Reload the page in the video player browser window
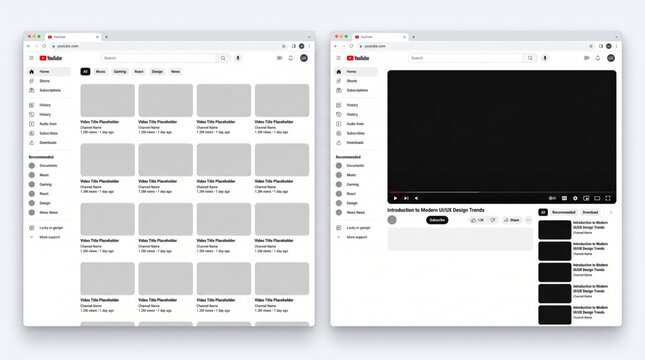The height and width of the screenshot is (360, 645). [351, 46]
